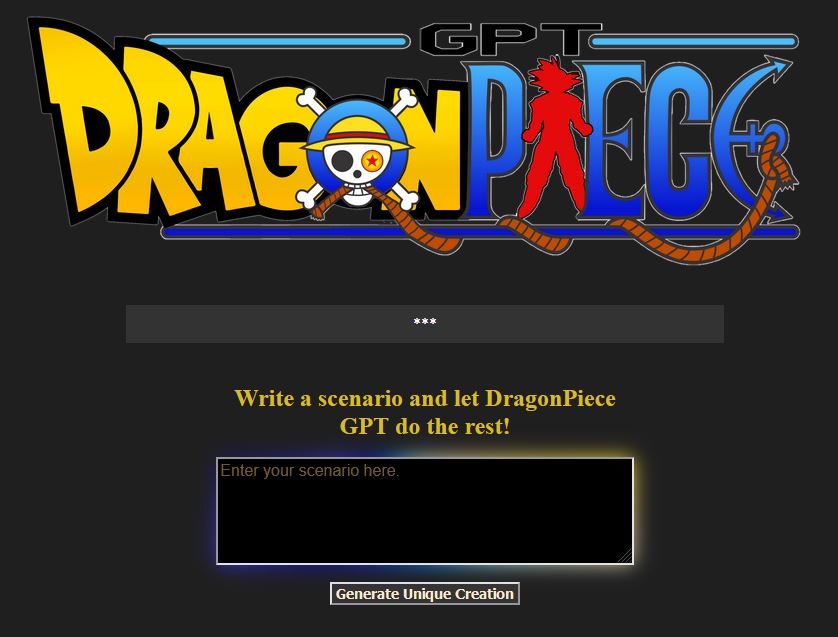The height and width of the screenshot is (637, 838).
Task: Click the light blue bar left of GPT
Action: point(278,41)
